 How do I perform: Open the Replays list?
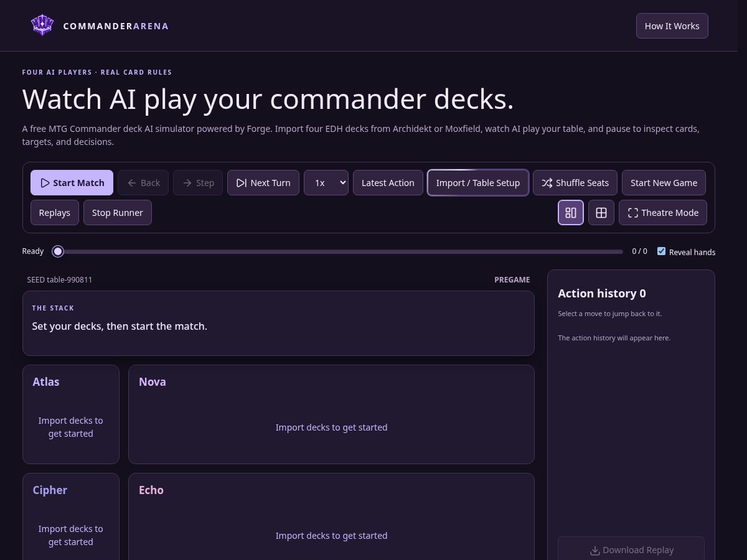(55, 213)
